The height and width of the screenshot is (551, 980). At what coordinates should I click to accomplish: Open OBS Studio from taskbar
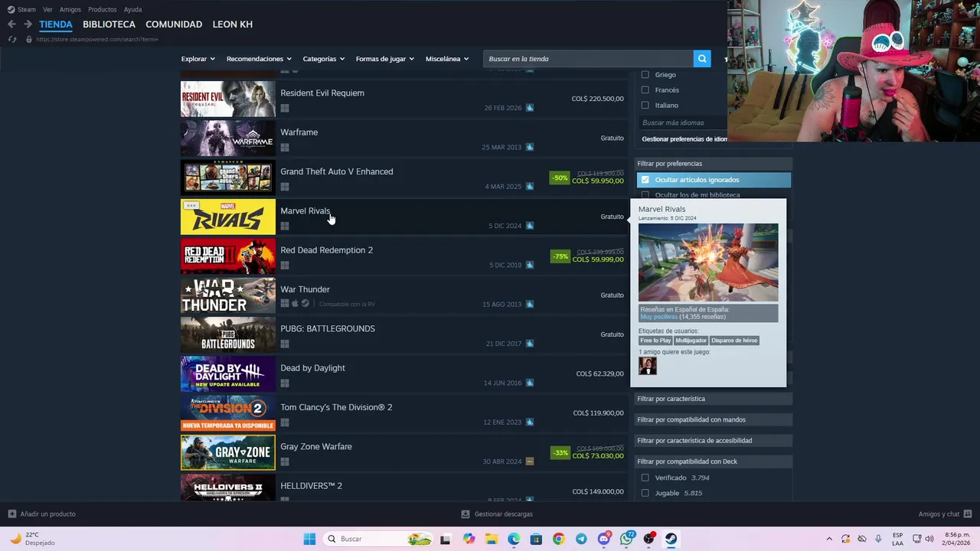pos(649,539)
